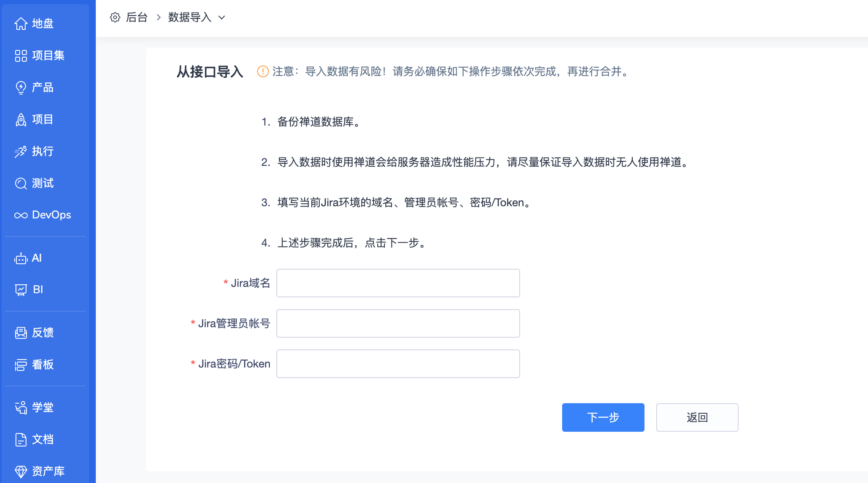This screenshot has width=868, height=483.
Task: Expand the 数据导入 dropdown chevron
Action: coord(222,18)
